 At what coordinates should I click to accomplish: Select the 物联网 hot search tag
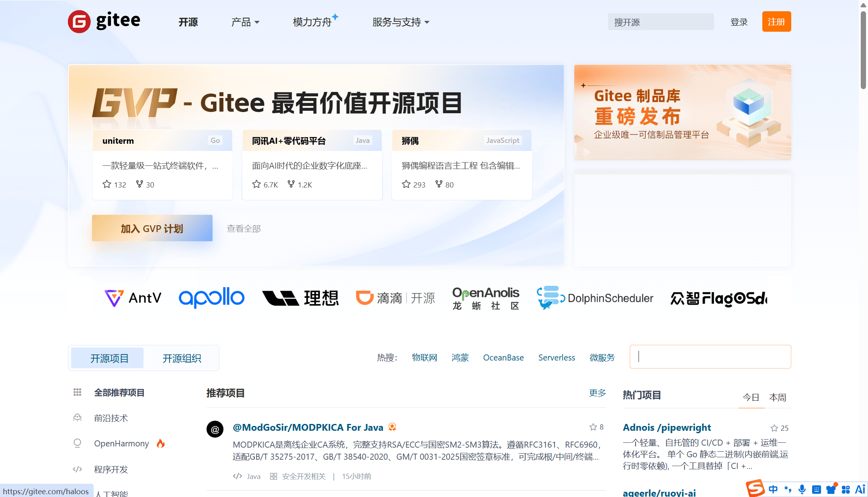tap(424, 358)
